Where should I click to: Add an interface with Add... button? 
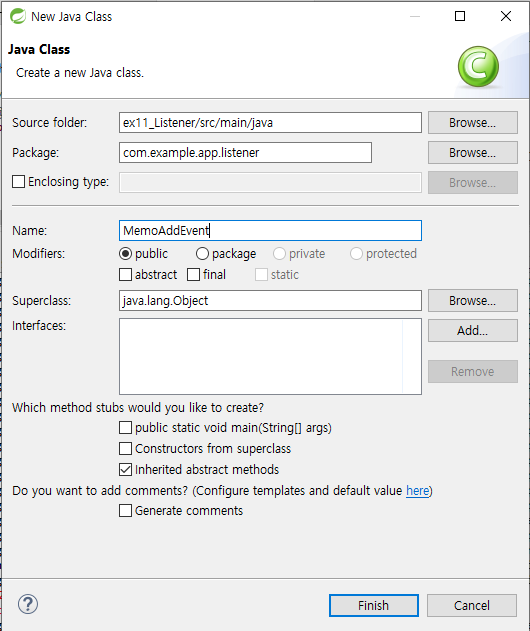click(x=472, y=330)
